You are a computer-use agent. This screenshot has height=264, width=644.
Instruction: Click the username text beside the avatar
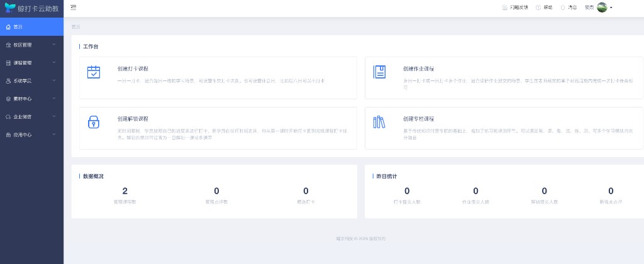589,8
